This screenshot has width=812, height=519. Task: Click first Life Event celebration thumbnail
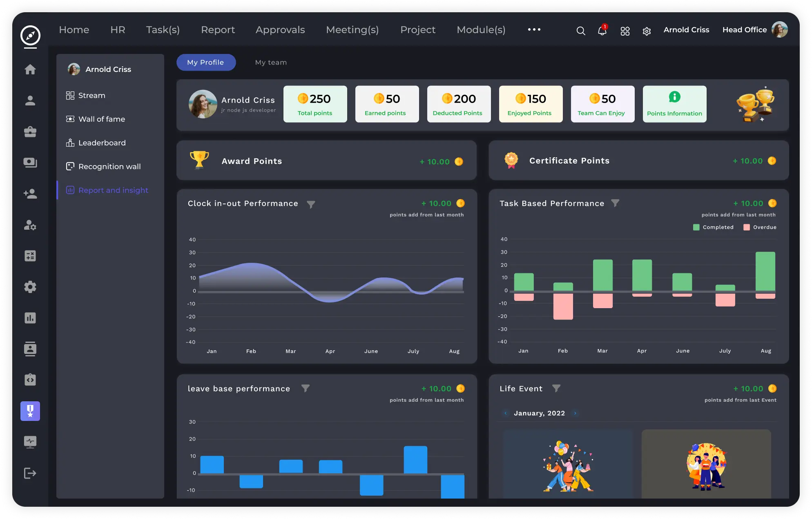click(567, 464)
